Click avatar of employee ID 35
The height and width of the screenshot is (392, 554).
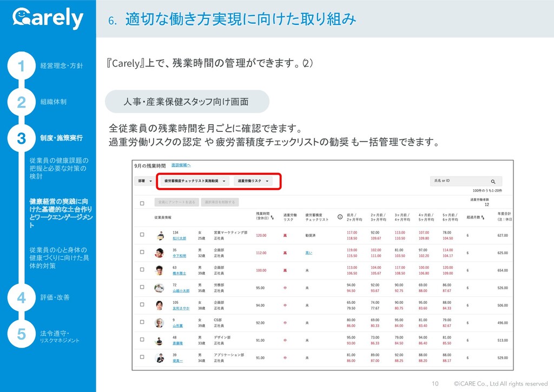coord(160,253)
